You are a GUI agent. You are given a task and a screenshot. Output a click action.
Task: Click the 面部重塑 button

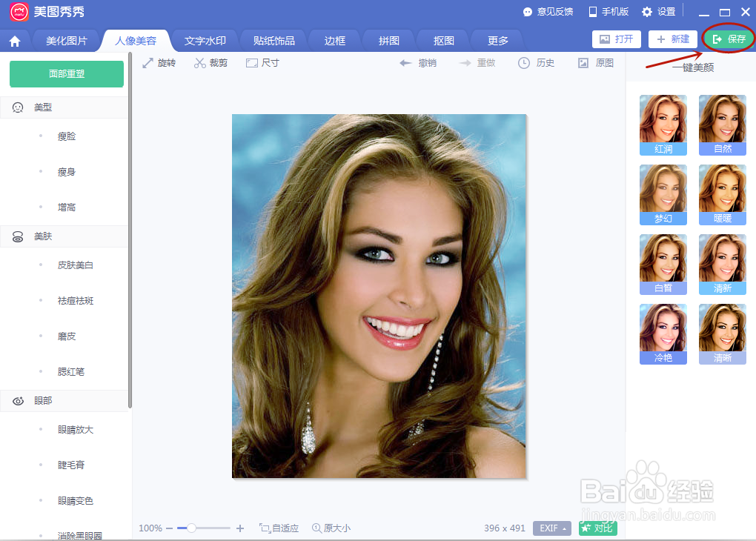[67, 74]
